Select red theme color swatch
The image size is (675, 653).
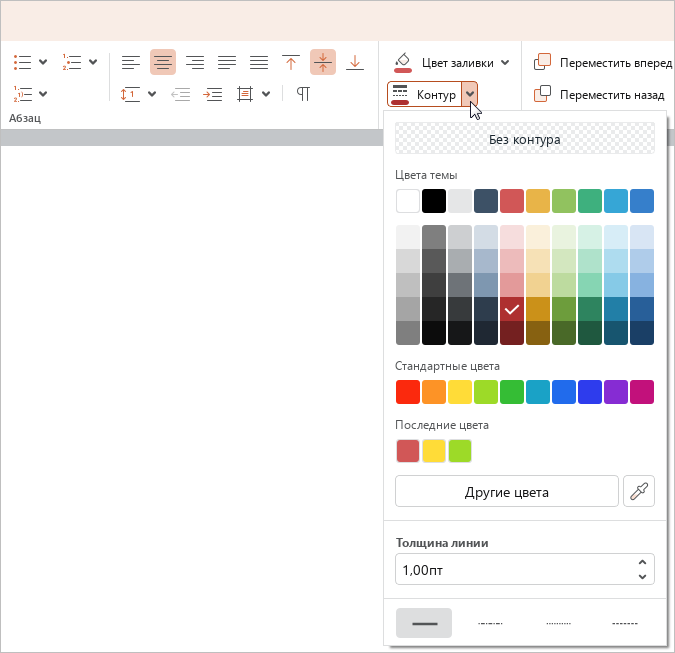512,201
